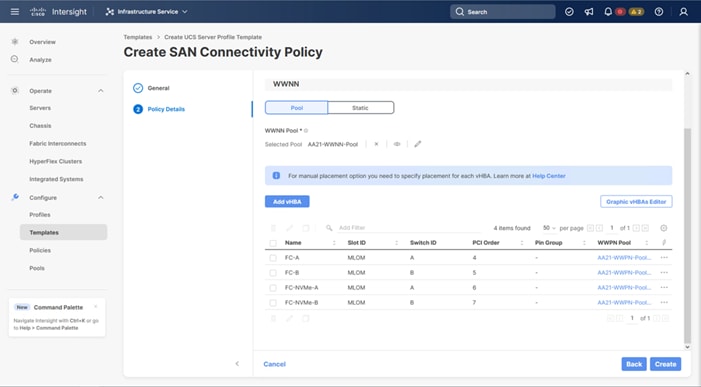Open the announcements megaphone icon

[589, 12]
